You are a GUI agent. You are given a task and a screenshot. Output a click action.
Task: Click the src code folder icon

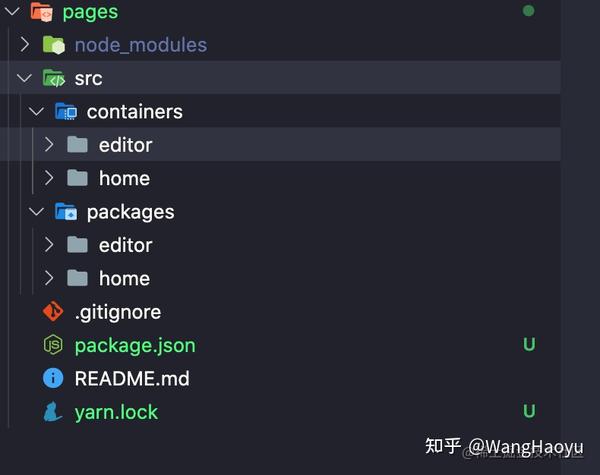click(54, 78)
